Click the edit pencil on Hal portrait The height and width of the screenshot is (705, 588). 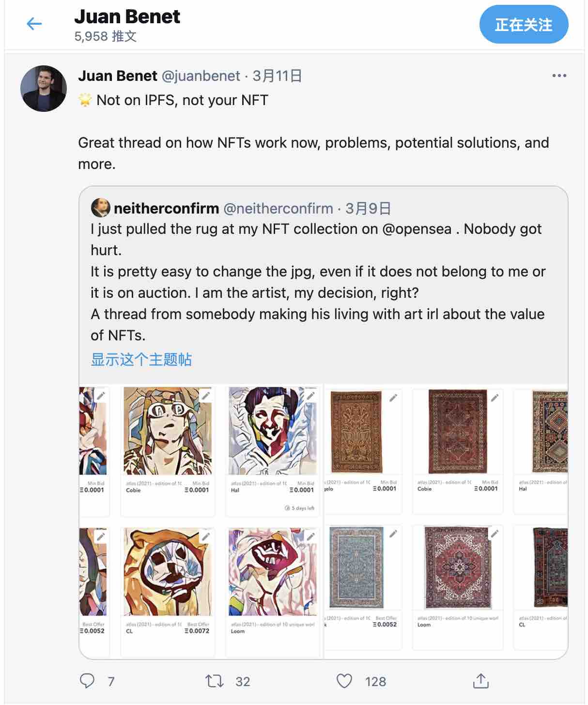coord(310,396)
